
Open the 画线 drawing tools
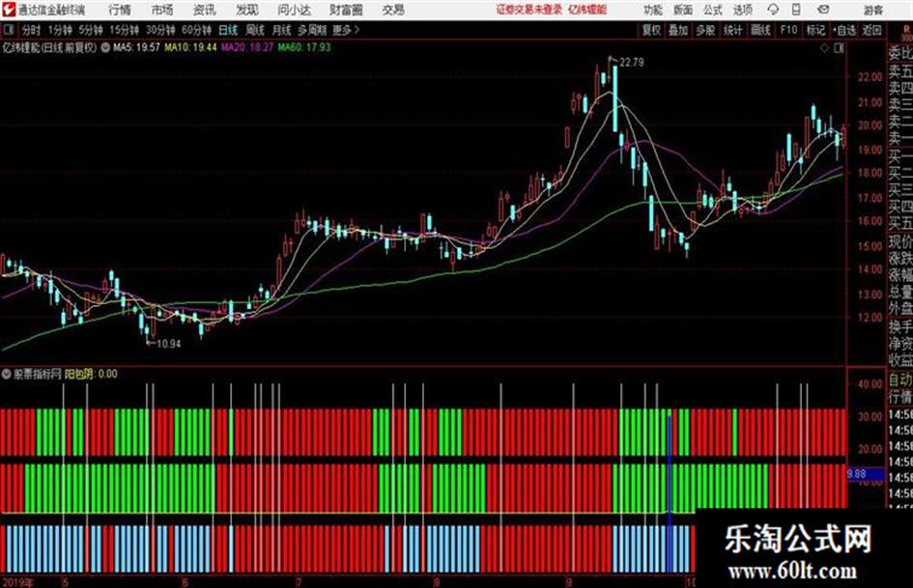coord(760,30)
